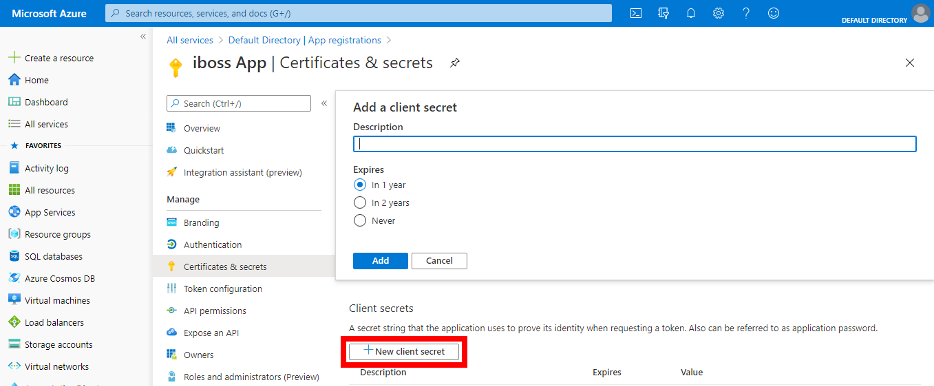Collapse the left portal sidebar
The image size is (934, 386).
click(143, 37)
